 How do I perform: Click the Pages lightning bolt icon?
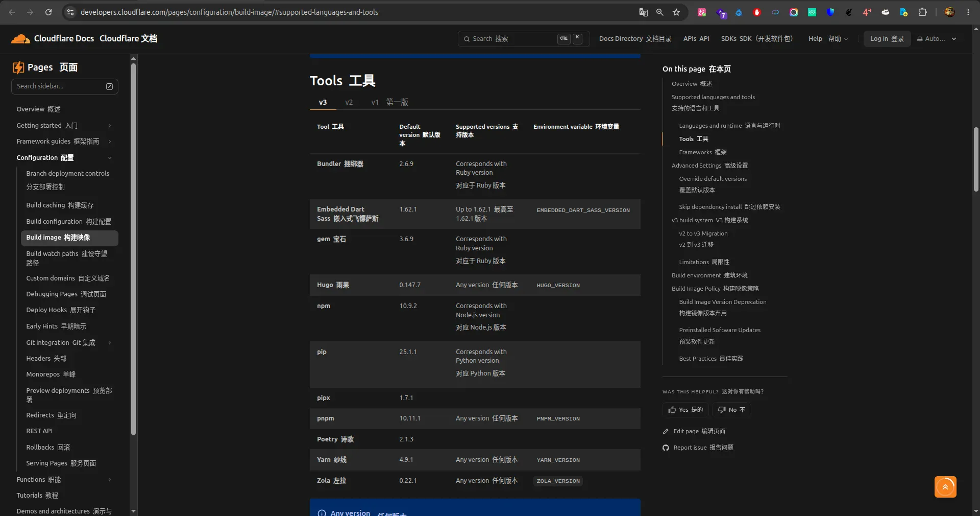click(x=18, y=67)
